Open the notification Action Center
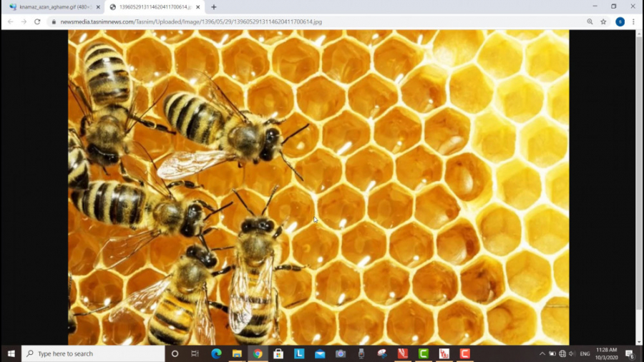The width and height of the screenshot is (644, 362). (630, 353)
